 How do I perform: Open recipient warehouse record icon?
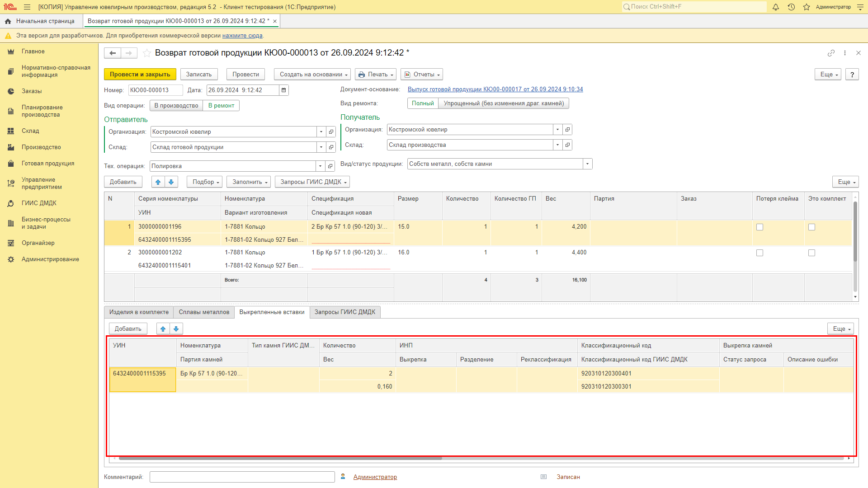click(567, 145)
